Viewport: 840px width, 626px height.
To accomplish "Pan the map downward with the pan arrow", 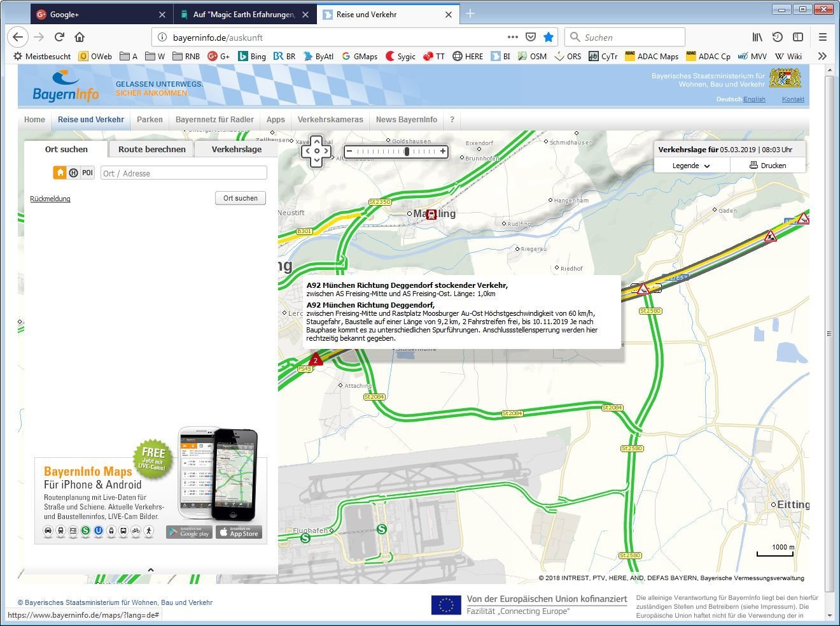I will point(316,162).
